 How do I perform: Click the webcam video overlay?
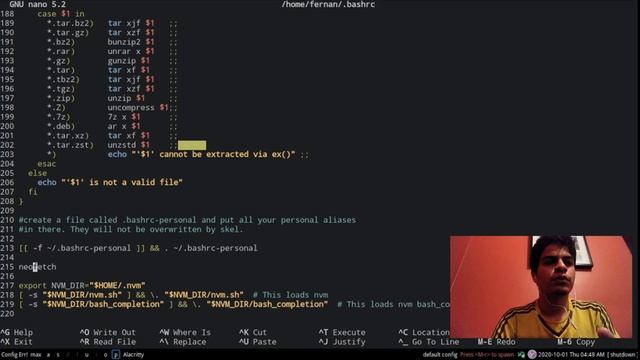click(x=541, y=287)
